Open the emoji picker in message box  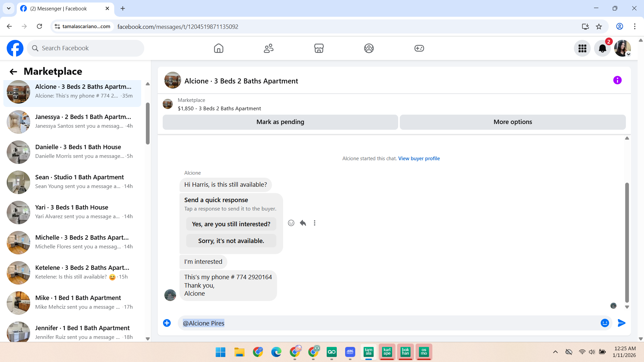[x=604, y=323]
